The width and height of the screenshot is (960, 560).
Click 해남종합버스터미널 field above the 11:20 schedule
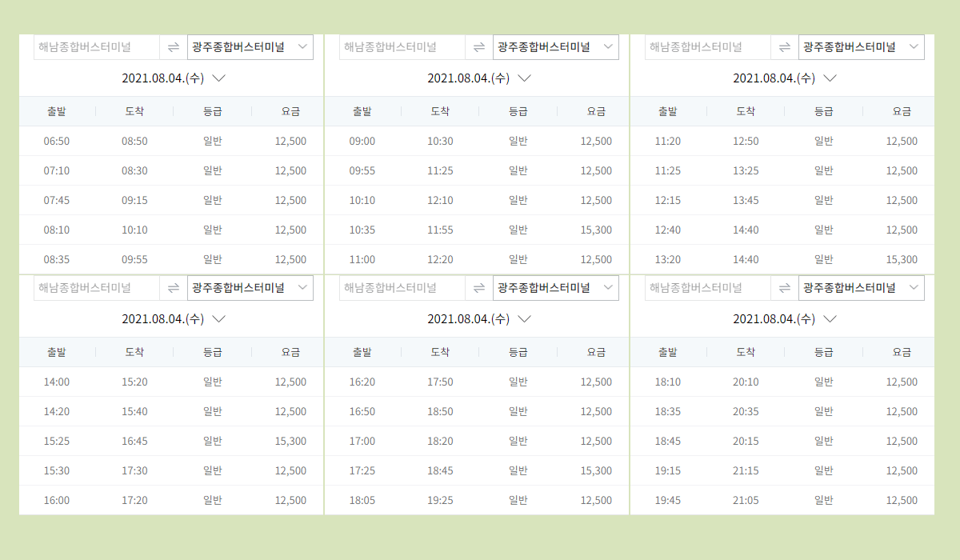708,47
